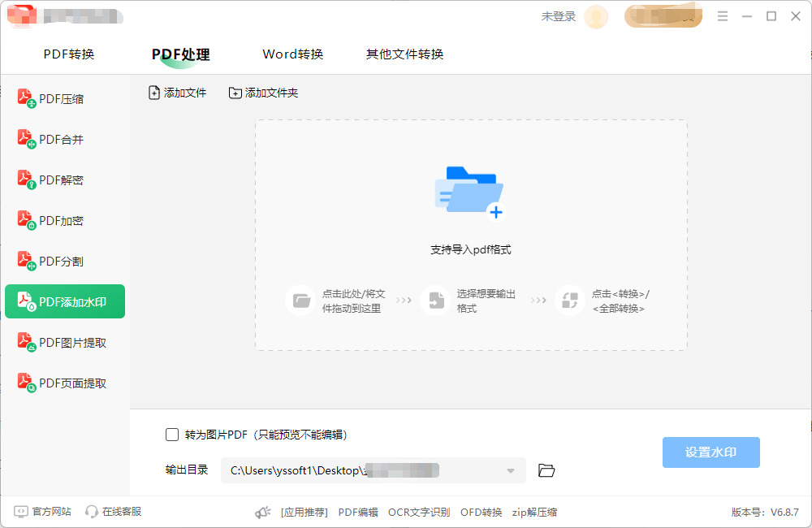Close the application window

pos(796,16)
